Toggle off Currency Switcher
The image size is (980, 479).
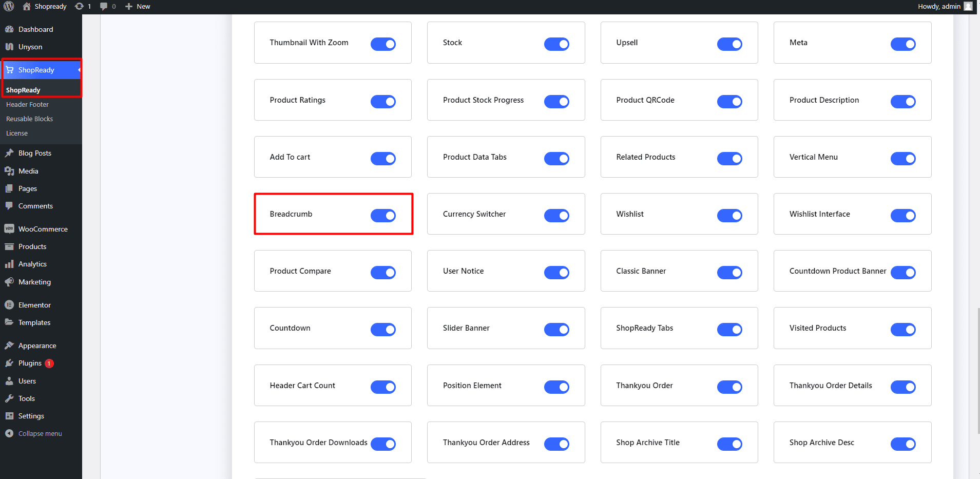(x=556, y=215)
